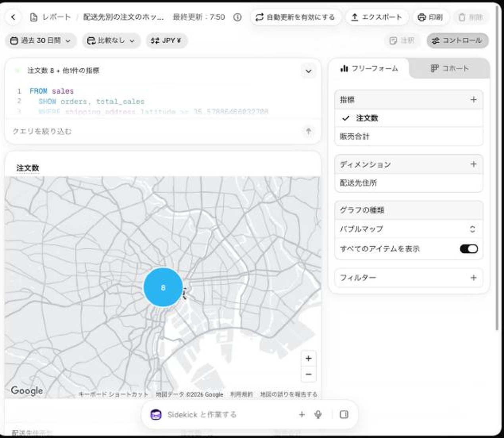Click the 注文数 8 + 他1件の指標 header

point(63,71)
